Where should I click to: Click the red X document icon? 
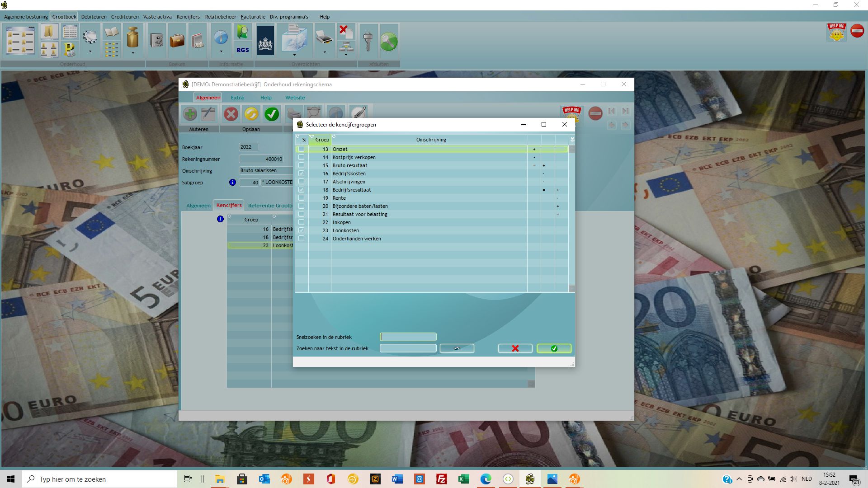346,32
